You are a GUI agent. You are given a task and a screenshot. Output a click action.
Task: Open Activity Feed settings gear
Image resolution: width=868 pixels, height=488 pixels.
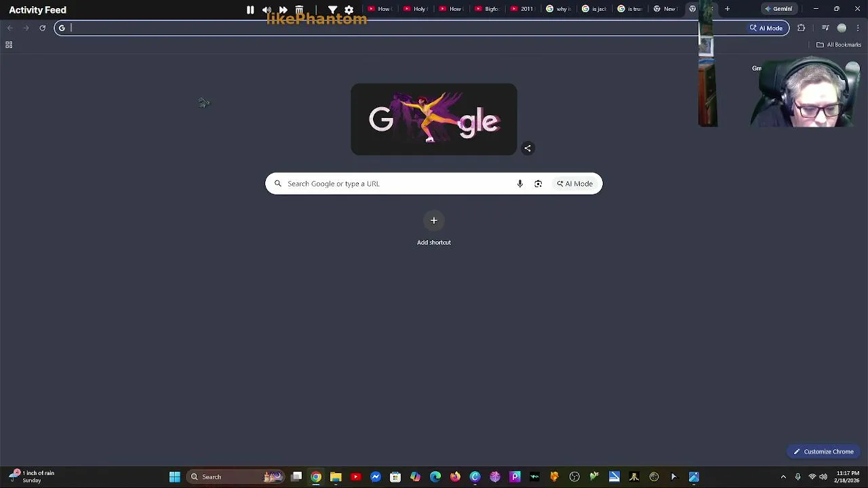coord(349,9)
